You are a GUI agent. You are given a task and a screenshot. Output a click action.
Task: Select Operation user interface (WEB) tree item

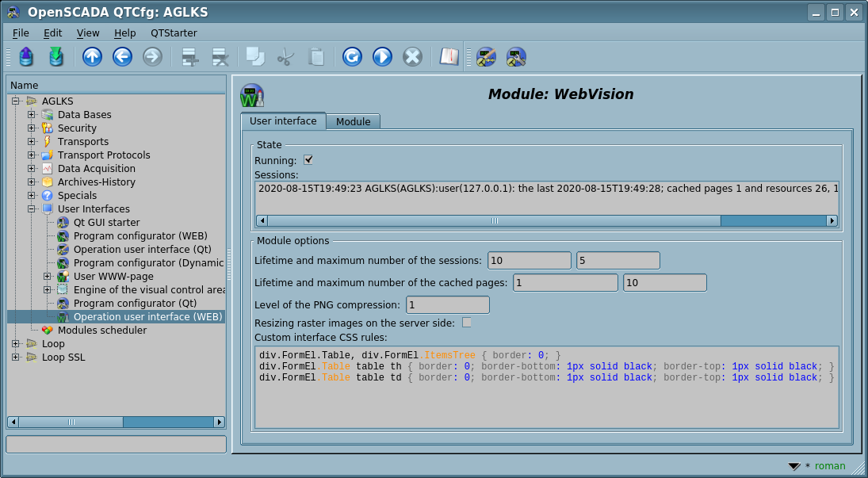click(x=147, y=317)
